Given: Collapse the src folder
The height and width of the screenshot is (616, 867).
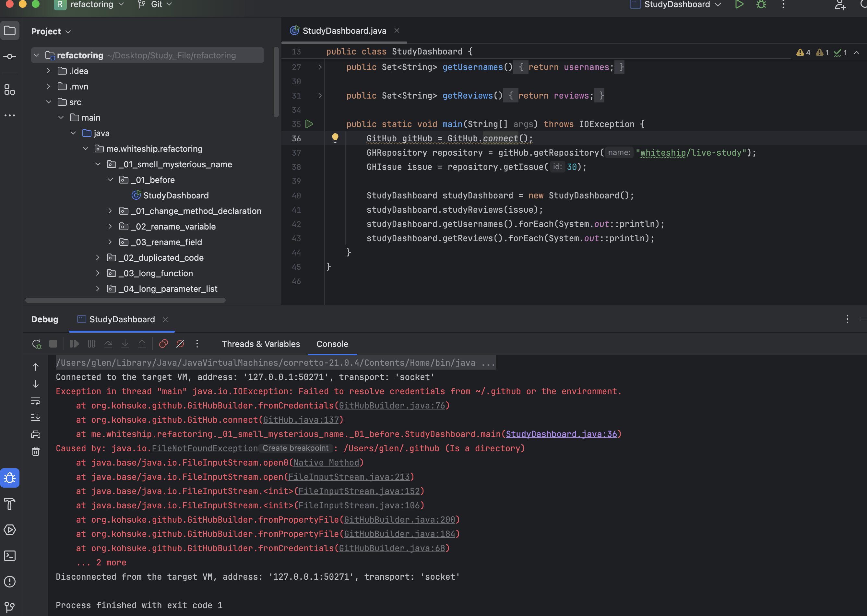Looking at the screenshot, I should (x=49, y=102).
